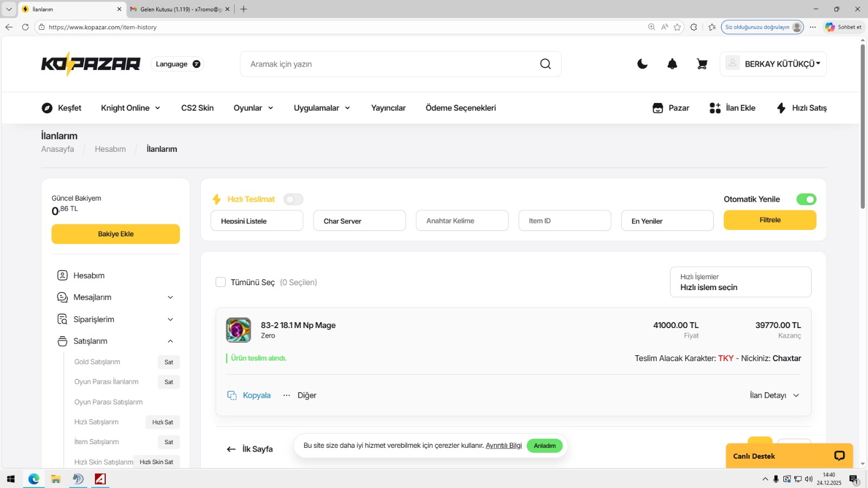This screenshot has height=488, width=868.
Task: Expand the Mesajlarım chevron
Action: [x=170, y=297]
